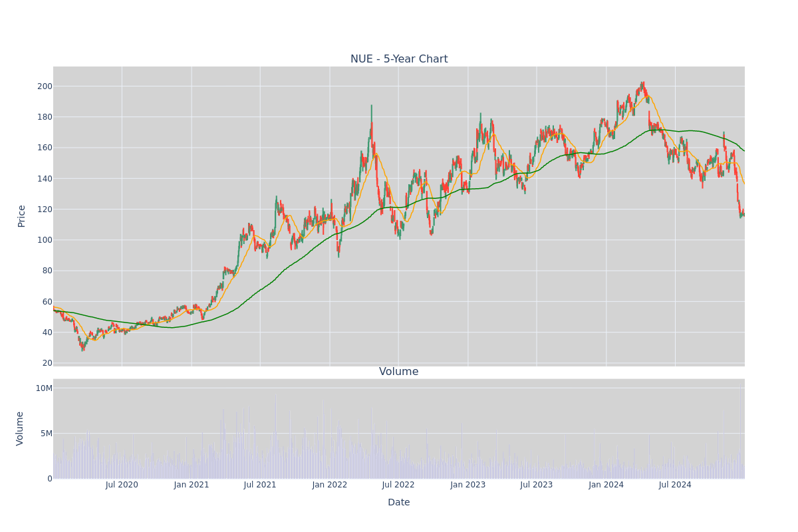Click the "160" price axis label
The width and height of the screenshot is (798, 532).
[45, 148]
